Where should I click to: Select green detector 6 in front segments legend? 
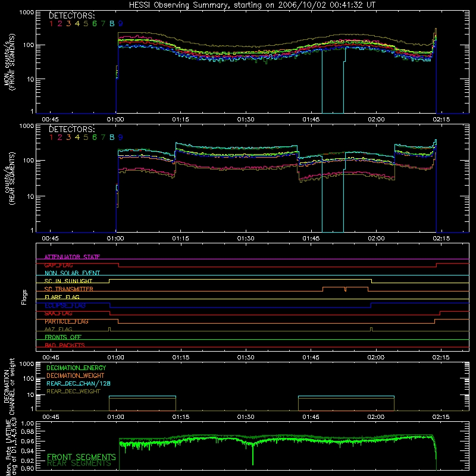click(x=95, y=24)
